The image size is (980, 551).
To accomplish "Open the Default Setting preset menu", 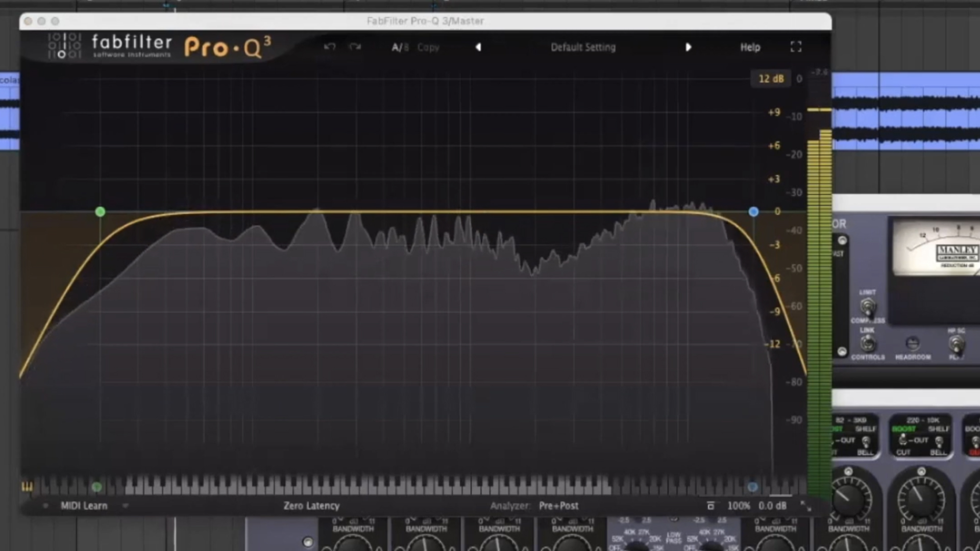I will tap(583, 47).
